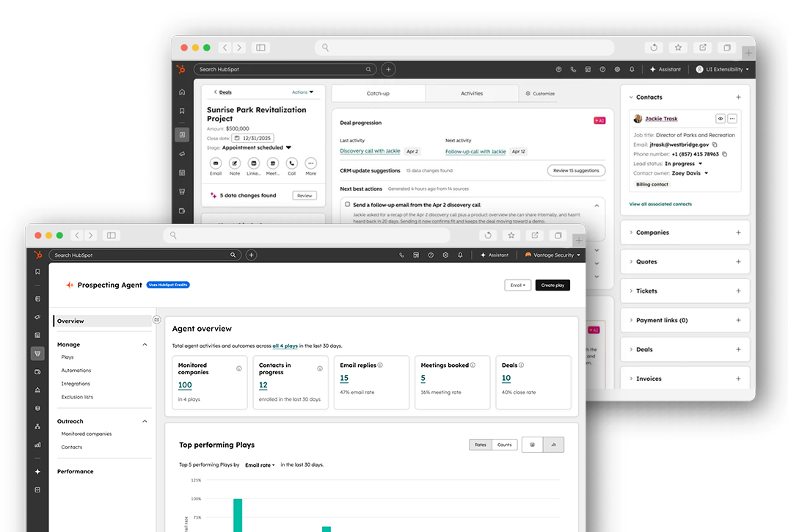Click the bookmark icon in the front window sidebar
This screenshot has height=532, width=788.
[x=37, y=272]
